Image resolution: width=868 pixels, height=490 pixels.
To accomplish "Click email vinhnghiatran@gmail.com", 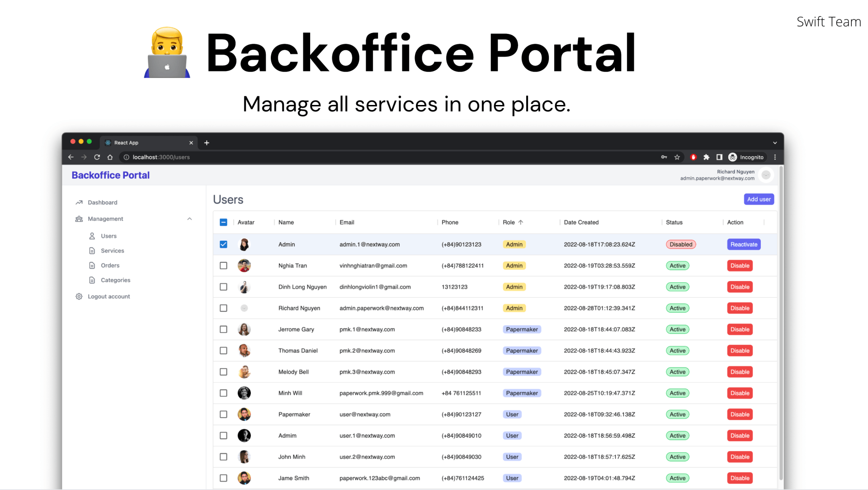I will pyautogui.click(x=373, y=266).
